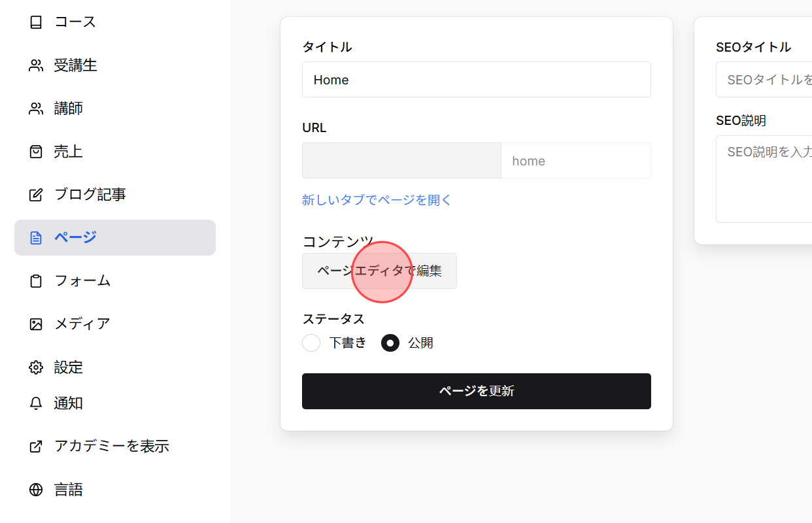This screenshot has width=812, height=523.
Task: Click the students icon beside 受講生
Action: [x=36, y=65]
